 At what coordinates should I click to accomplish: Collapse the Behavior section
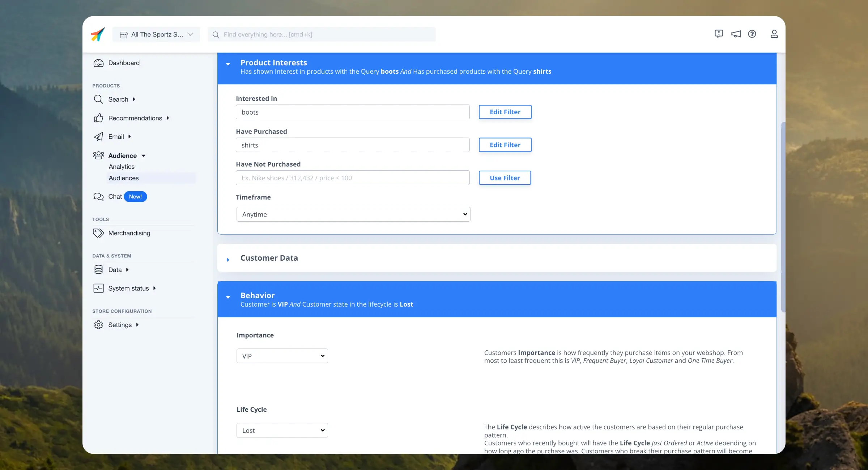pyautogui.click(x=228, y=297)
